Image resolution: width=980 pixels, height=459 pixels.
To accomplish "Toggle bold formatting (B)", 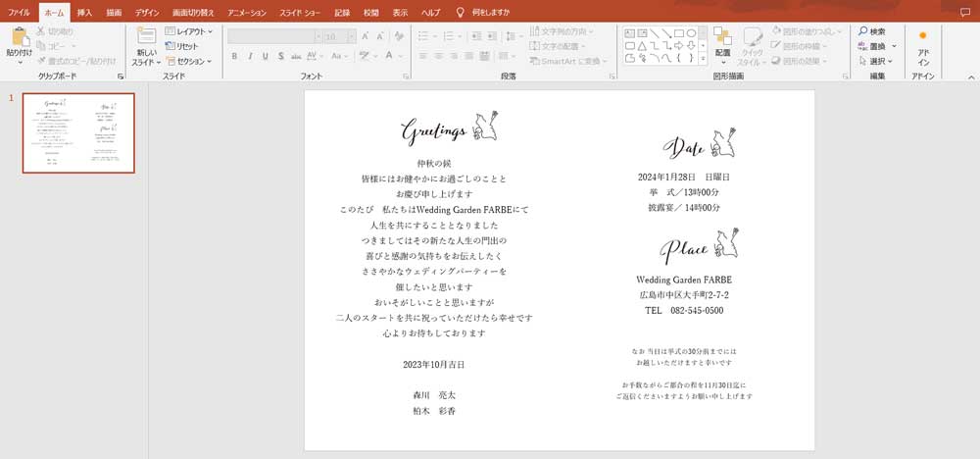I will click(x=235, y=56).
